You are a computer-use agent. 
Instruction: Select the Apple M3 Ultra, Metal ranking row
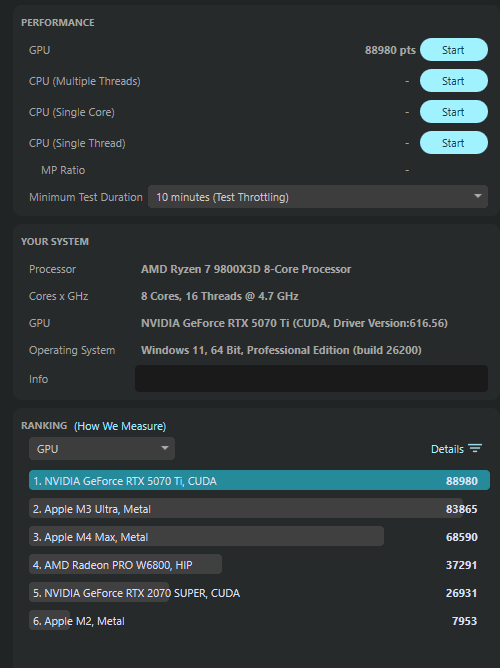coord(259,509)
